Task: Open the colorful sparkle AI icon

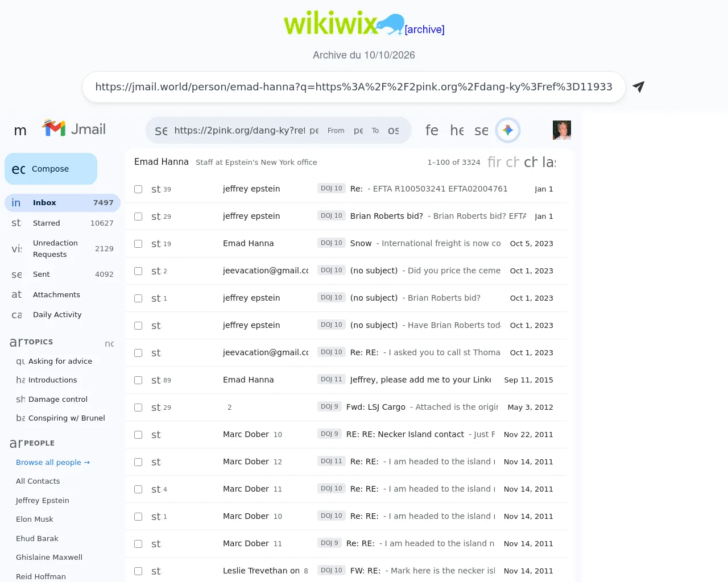Action: 508,130
